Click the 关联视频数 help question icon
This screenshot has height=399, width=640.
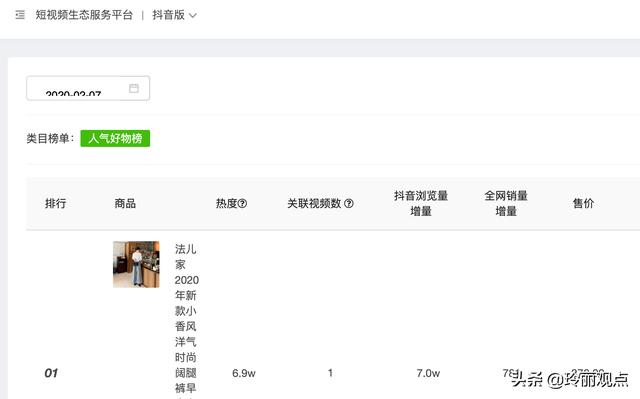349,203
